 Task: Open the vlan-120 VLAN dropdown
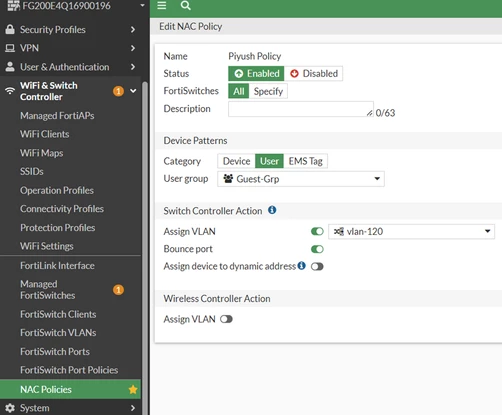pyautogui.click(x=411, y=231)
